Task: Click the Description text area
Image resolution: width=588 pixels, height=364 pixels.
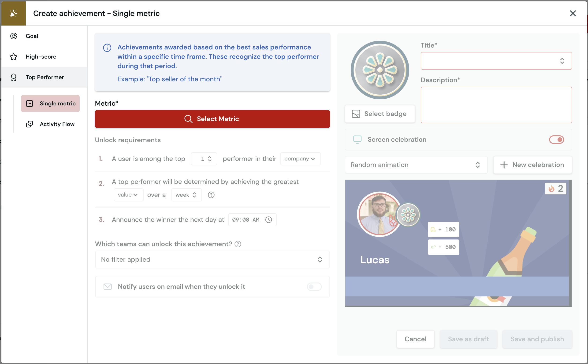Action: (496, 105)
